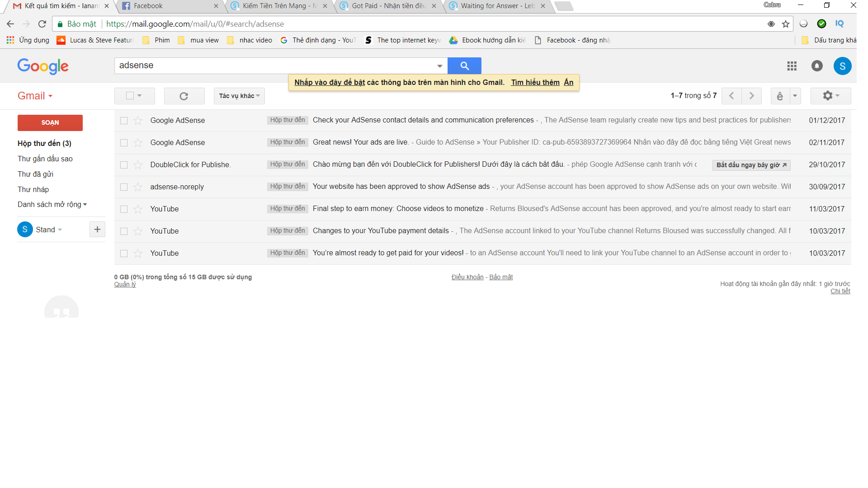Open the Tác vụ khác dropdown

[239, 96]
